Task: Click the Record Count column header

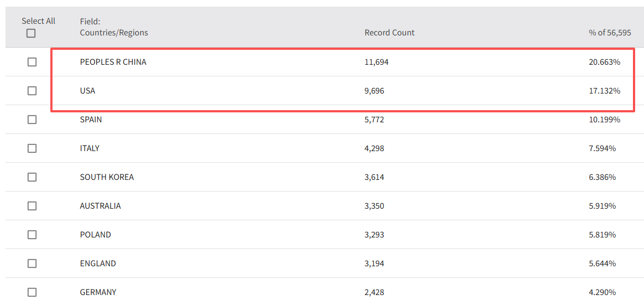Action: point(389,33)
